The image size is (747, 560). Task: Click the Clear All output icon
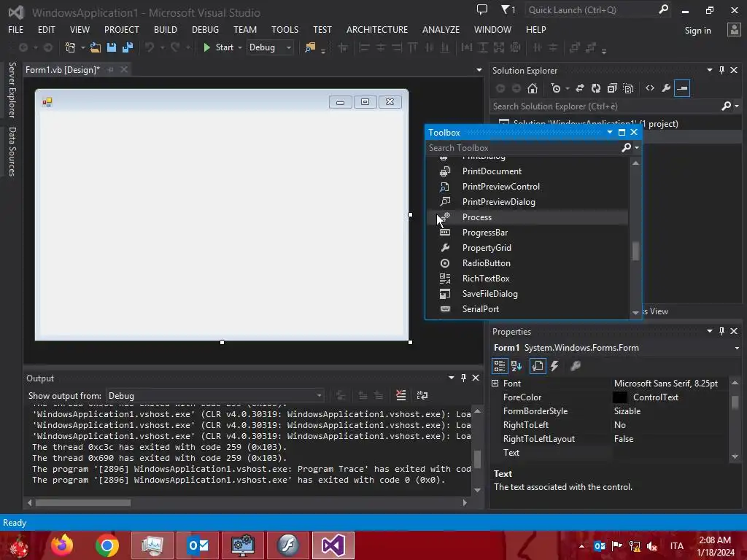point(401,395)
